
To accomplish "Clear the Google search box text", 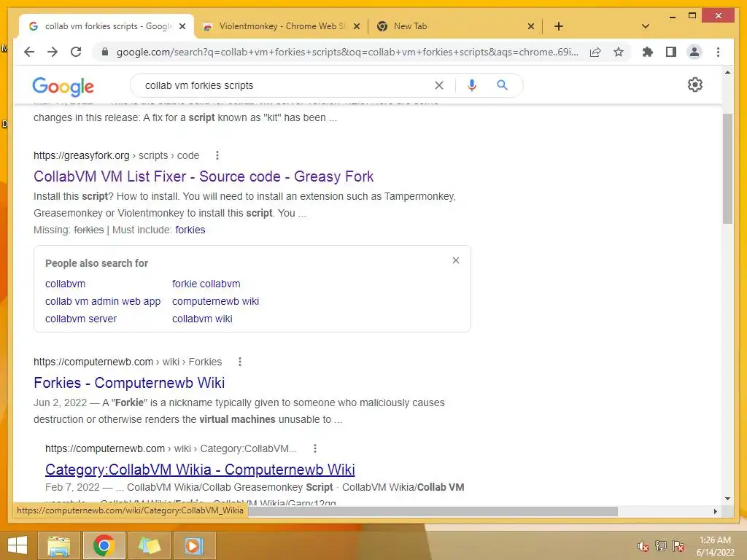I will pyautogui.click(x=438, y=85).
